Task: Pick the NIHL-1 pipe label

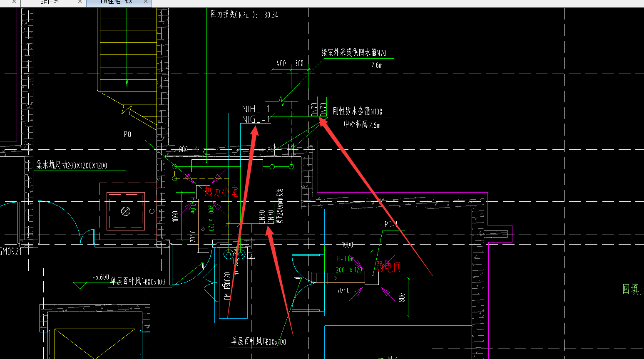Action: [256, 109]
